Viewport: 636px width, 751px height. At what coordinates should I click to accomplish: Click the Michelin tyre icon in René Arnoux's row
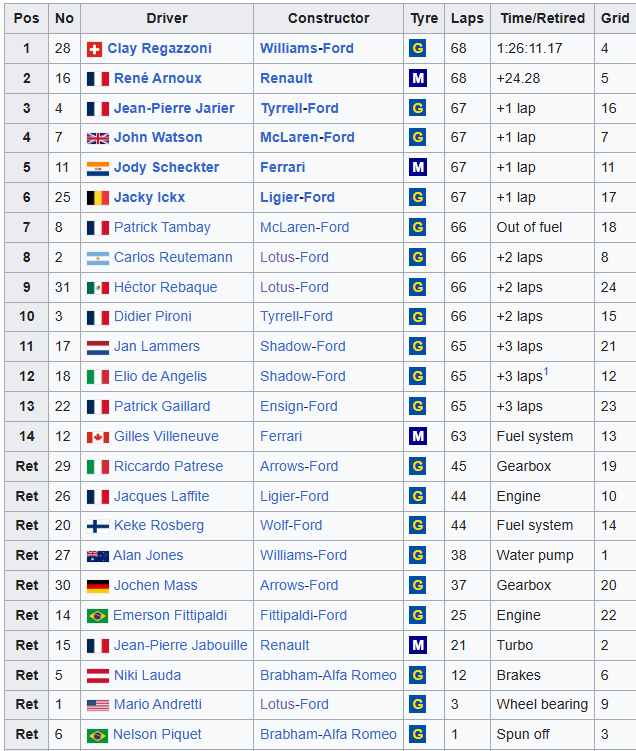click(x=418, y=79)
